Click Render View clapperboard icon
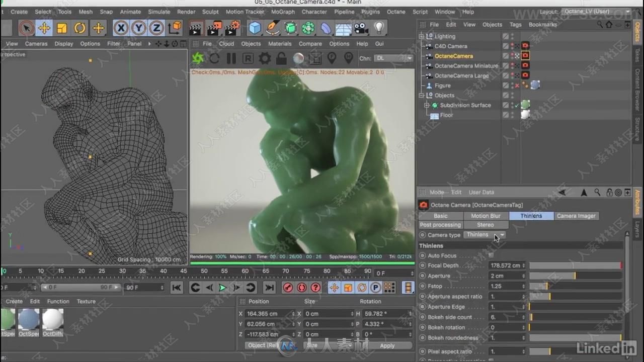Image resolution: width=644 pixels, height=362 pixels. [197, 28]
